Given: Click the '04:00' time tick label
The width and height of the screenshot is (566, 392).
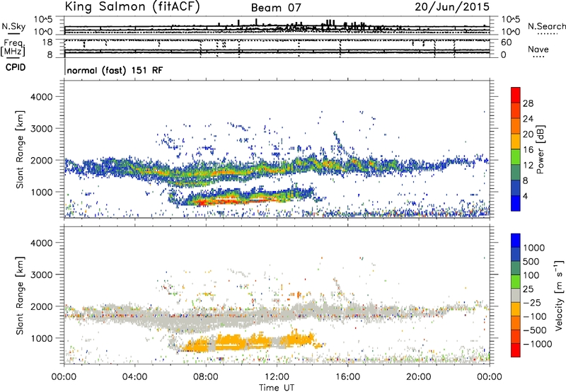Looking at the screenshot, I should click(x=134, y=377).
